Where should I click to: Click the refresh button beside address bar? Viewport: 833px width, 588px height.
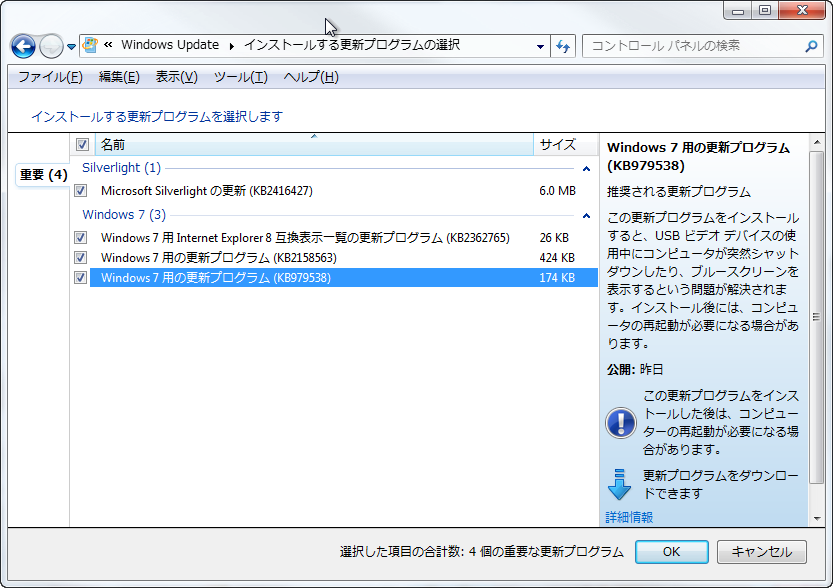click(x=563, y=46)
